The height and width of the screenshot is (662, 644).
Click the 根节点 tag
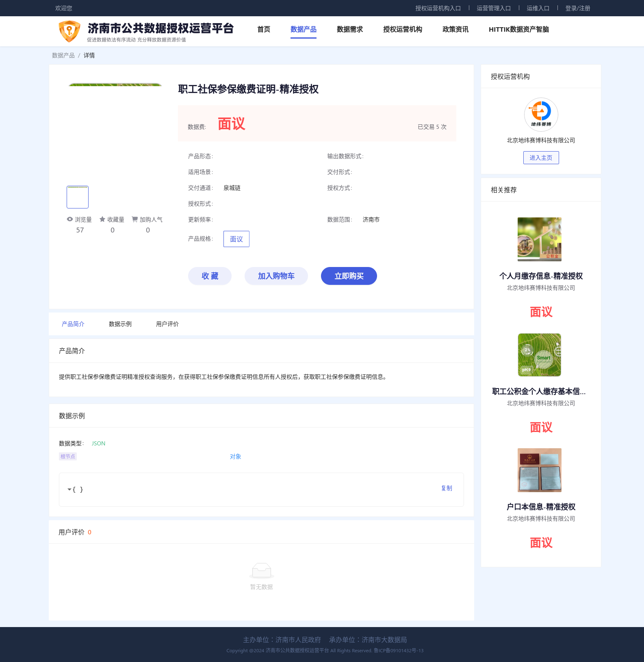(68, 456)
